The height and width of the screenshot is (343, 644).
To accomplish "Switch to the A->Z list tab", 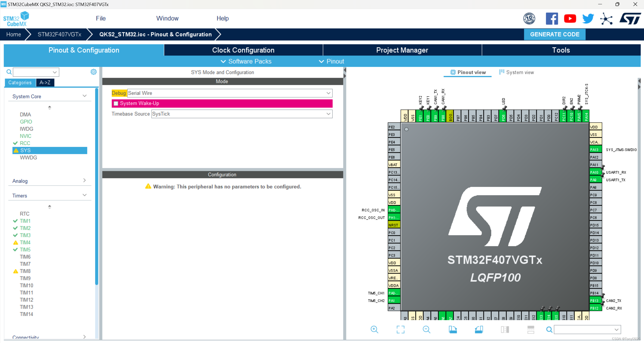I will tap(45, 82).
